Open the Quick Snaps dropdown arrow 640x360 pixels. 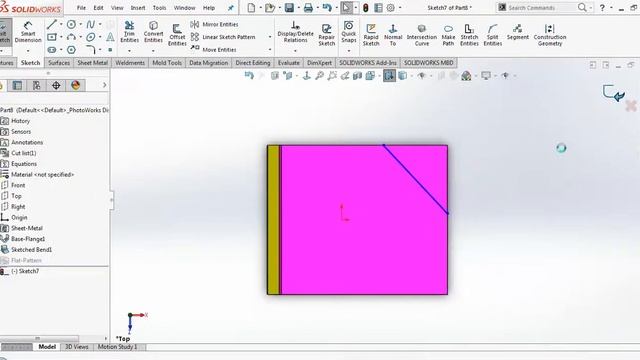349,51
